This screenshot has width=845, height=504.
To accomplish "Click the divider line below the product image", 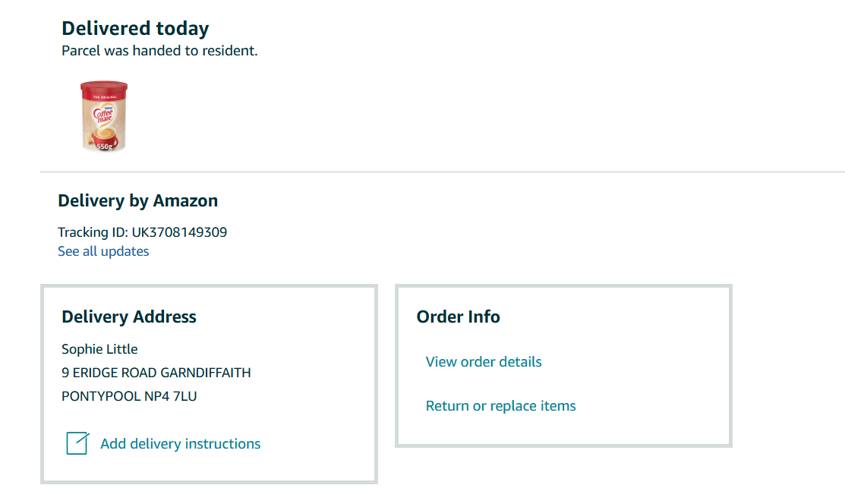I will click(442, 172).
